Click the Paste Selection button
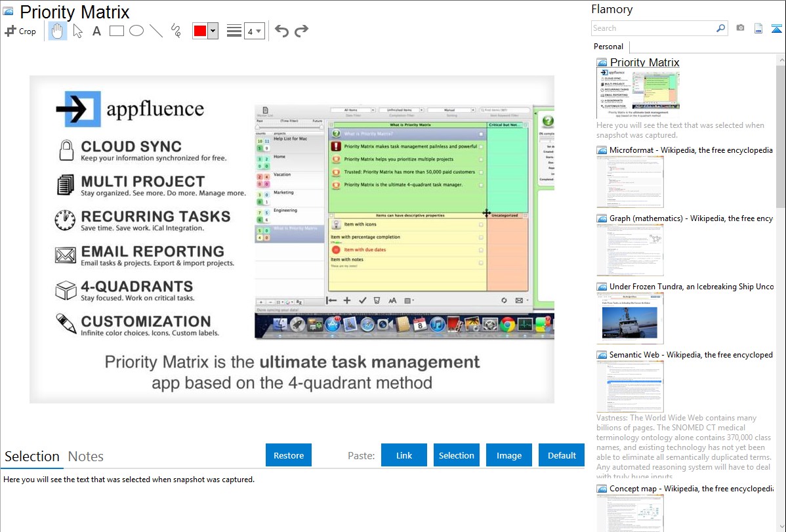Screen dimensions: 786x532 click(456, 455)
